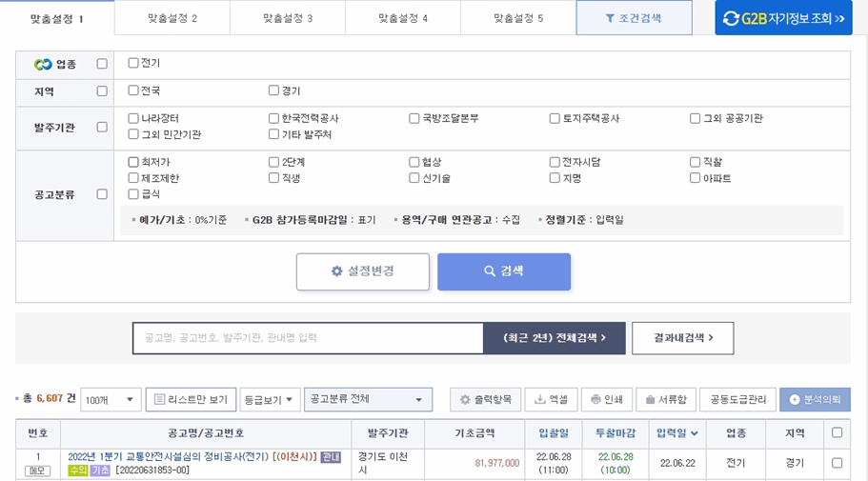The image size is (868, 481).
Task: Download results with the 엑셀 button
Action: click(551, 400)
